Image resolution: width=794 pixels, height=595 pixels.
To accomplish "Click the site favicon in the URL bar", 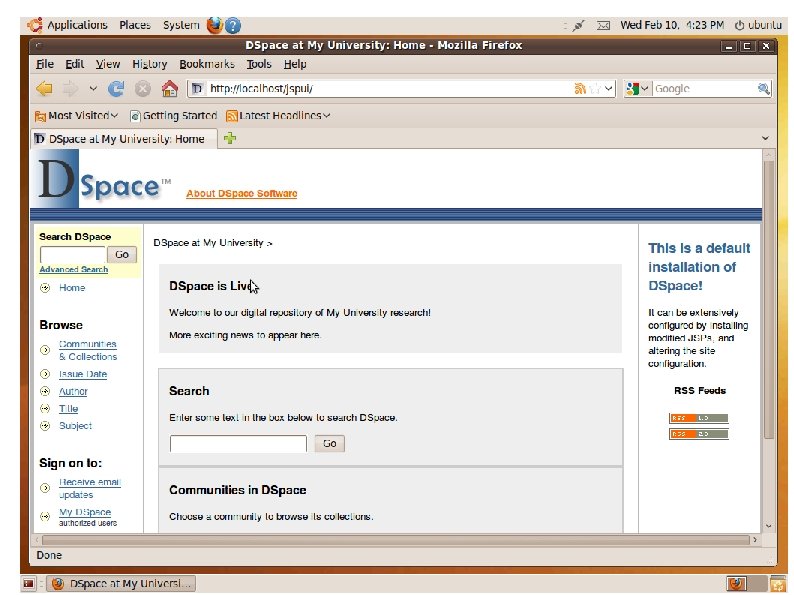I will pos(197,89).
